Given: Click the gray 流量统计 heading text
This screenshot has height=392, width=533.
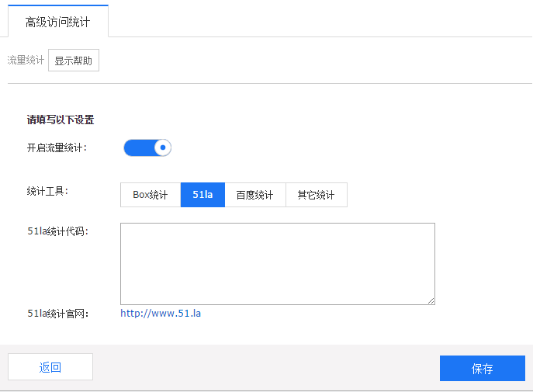Looking at the screenshot, I should [26, 61].
